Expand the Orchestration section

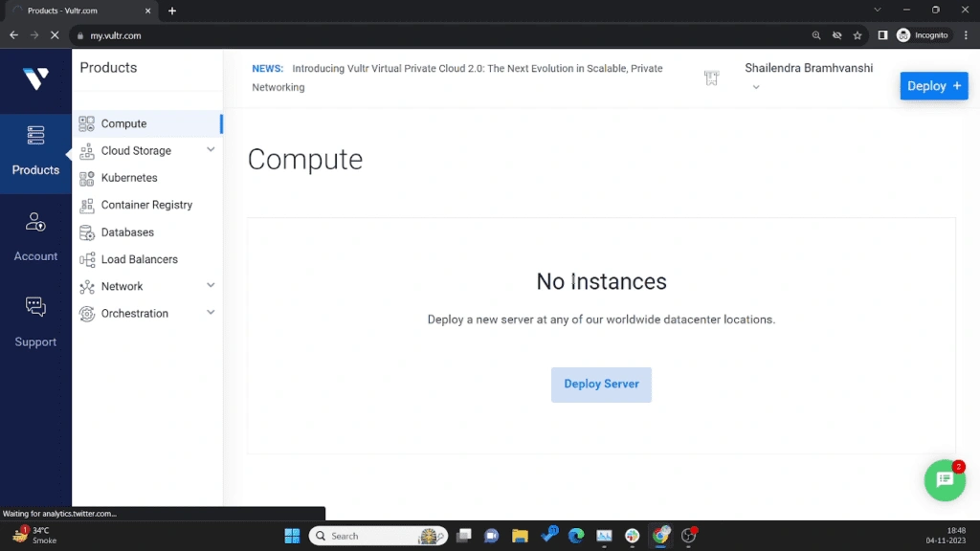pos(145,313)
